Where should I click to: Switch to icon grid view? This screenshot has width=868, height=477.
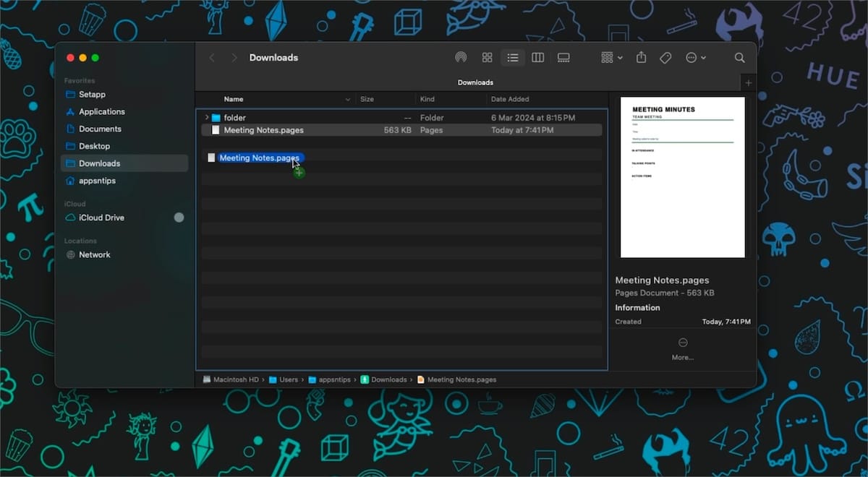(x=487, y=57)
